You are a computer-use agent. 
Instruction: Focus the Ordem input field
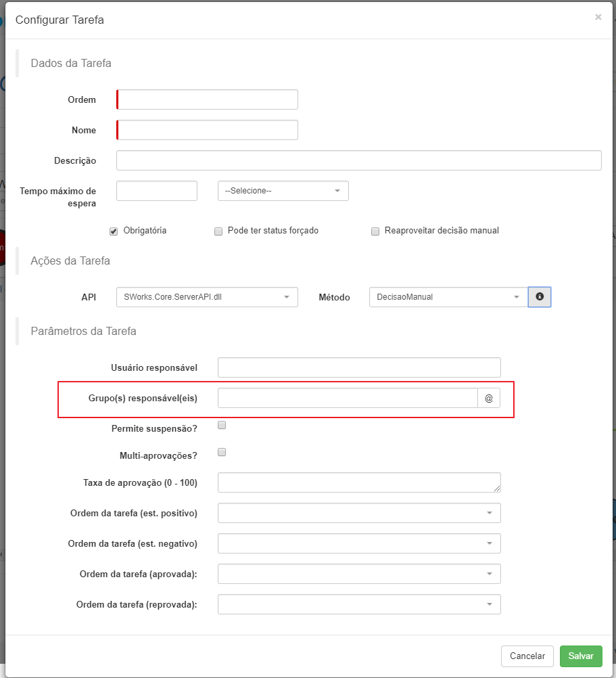(207, 99)
